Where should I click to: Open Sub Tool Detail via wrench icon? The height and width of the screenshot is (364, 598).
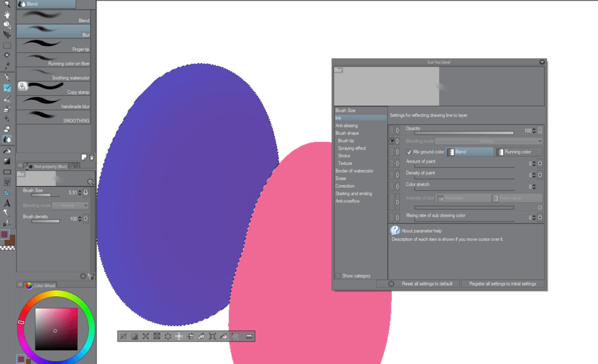point(91,276)
